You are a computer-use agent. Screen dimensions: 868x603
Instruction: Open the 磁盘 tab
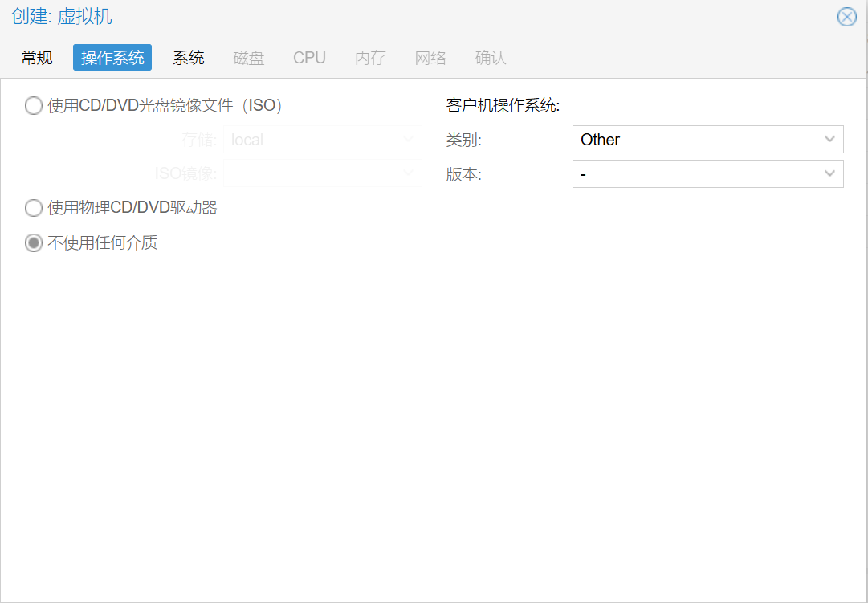pos(249,58)
